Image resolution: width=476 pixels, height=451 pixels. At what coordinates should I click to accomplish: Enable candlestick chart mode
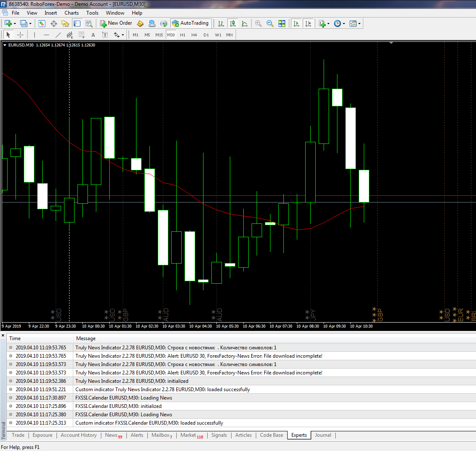233,23
